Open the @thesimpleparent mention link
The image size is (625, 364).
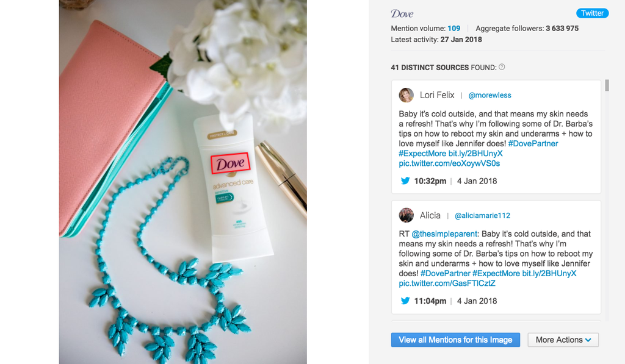pyautogui.click(x=444, y=234)
